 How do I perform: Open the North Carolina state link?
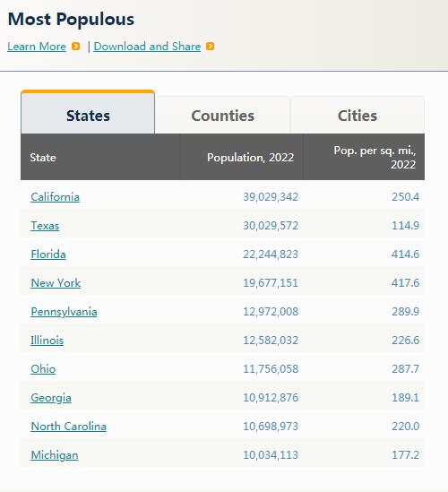tap(69, 427)
